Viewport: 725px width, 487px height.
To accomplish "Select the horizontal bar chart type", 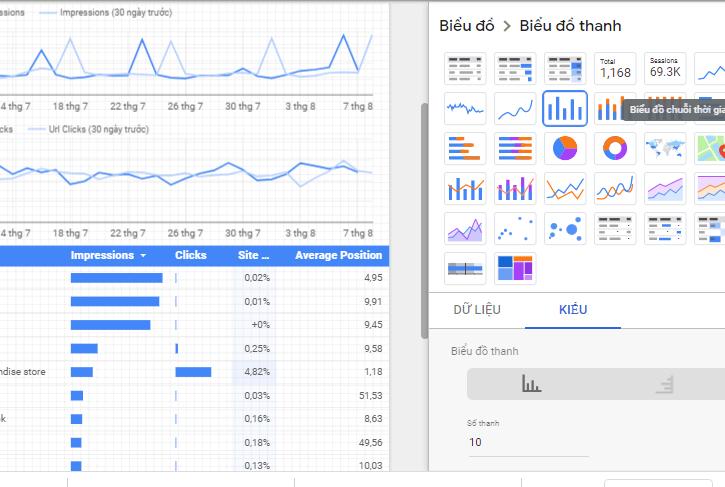I will (465, 148).
